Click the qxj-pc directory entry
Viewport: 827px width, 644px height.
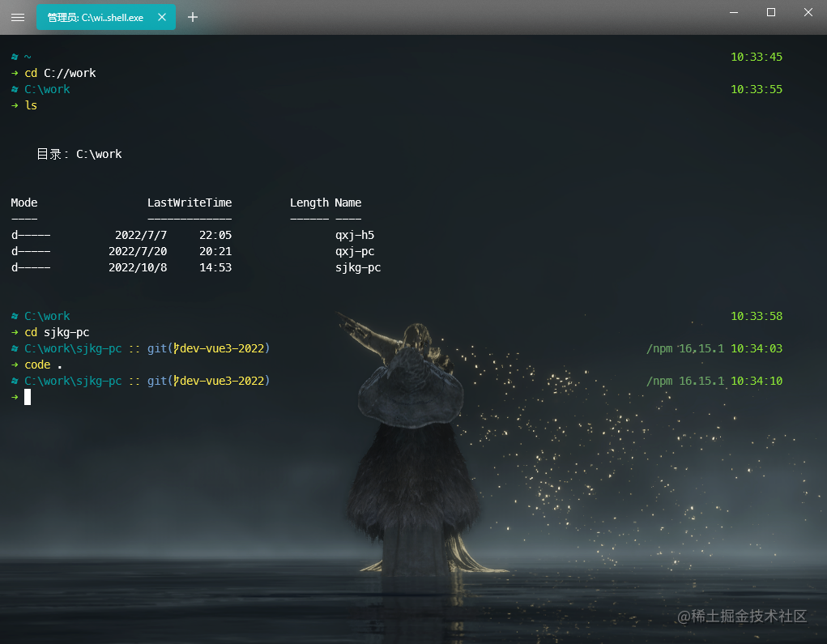point(356,251)
